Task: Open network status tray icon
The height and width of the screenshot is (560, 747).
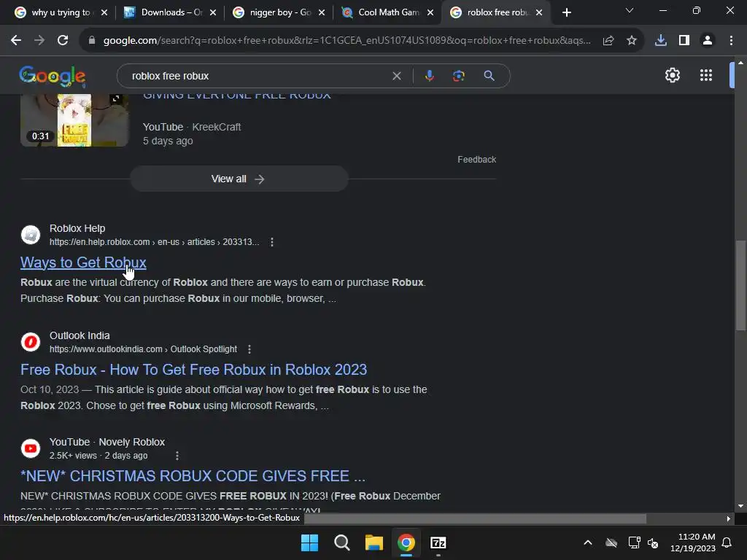Action: click(634, 542)
